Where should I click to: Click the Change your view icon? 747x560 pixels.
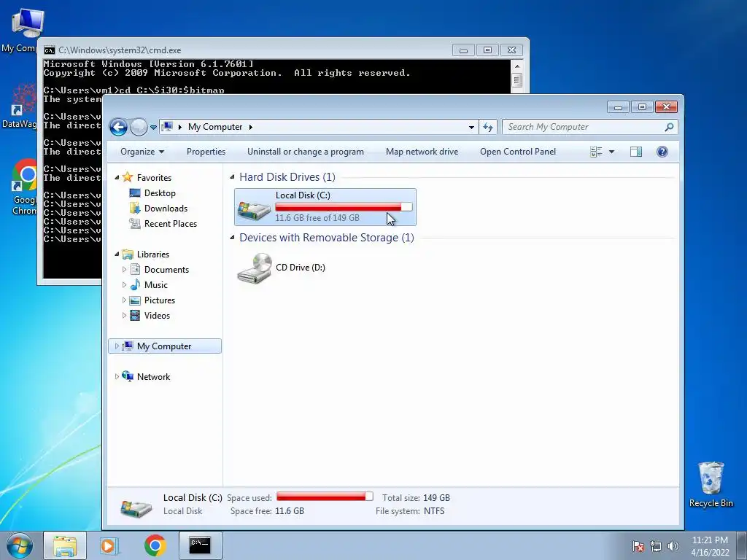point(596,152)
